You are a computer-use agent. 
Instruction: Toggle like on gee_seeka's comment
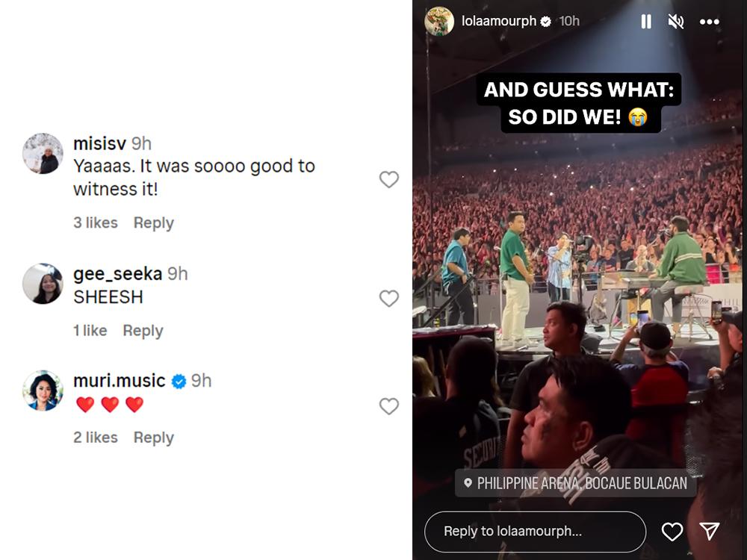pyautogui.click(x=388, y=298)
